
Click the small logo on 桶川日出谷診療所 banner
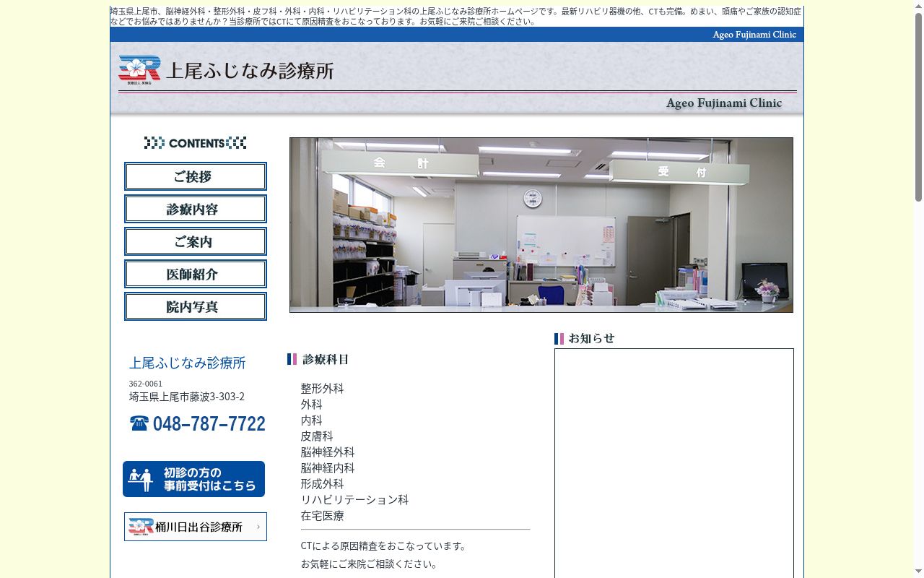tap(141, 526)
